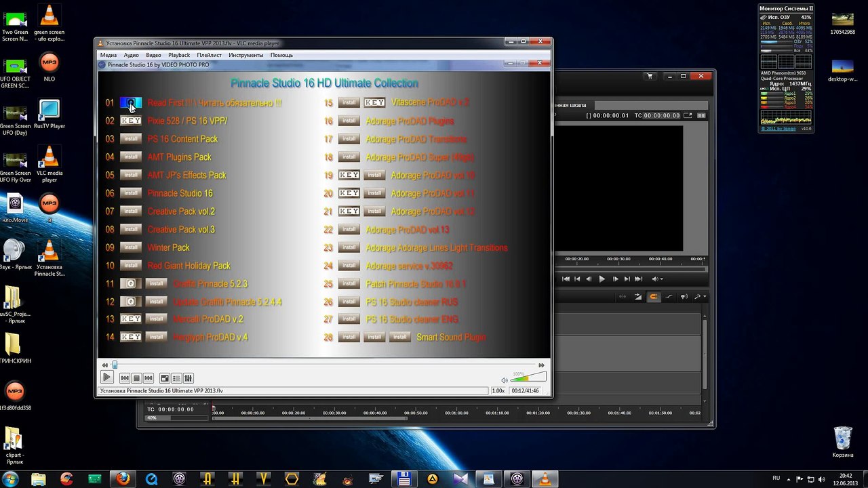The image size is (868, 488).
Task: Click install for Creative Pack vol.2
Action: click(131, 211)
